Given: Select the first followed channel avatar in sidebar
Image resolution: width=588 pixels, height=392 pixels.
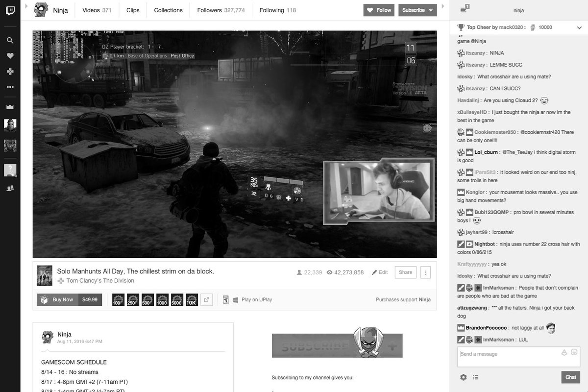Looking at the screenshot, I should pos(10,125).
